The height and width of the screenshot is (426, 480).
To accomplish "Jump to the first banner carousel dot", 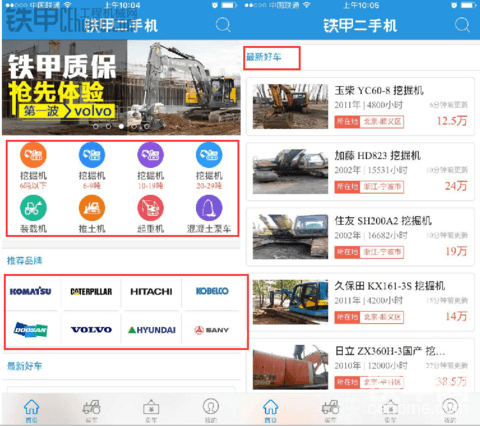I will coord(96,126).
